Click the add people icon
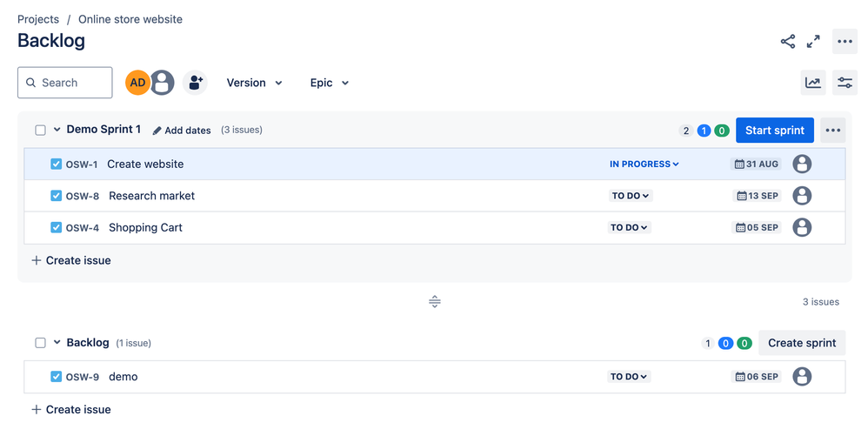 pyautogui.click(x=195, y=83)
